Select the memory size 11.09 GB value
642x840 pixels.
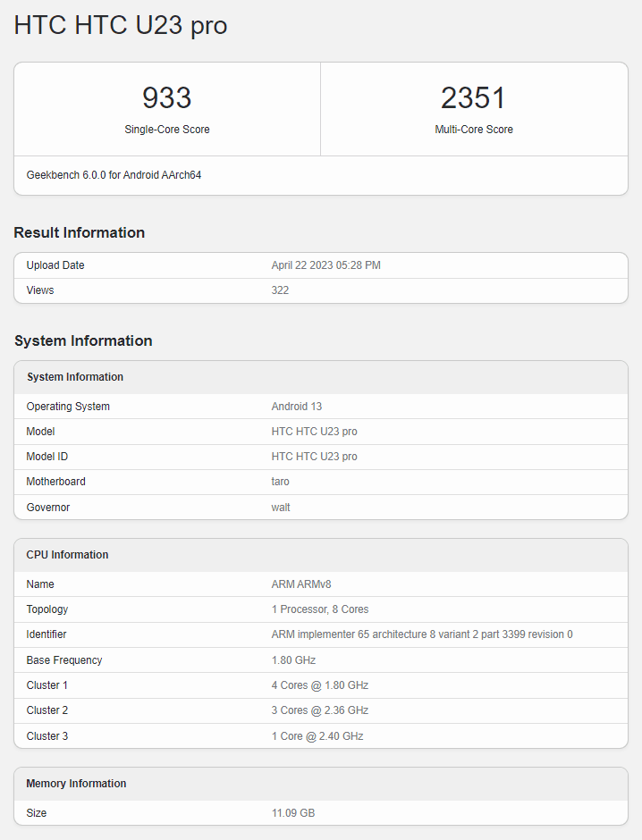click(292, 813)
